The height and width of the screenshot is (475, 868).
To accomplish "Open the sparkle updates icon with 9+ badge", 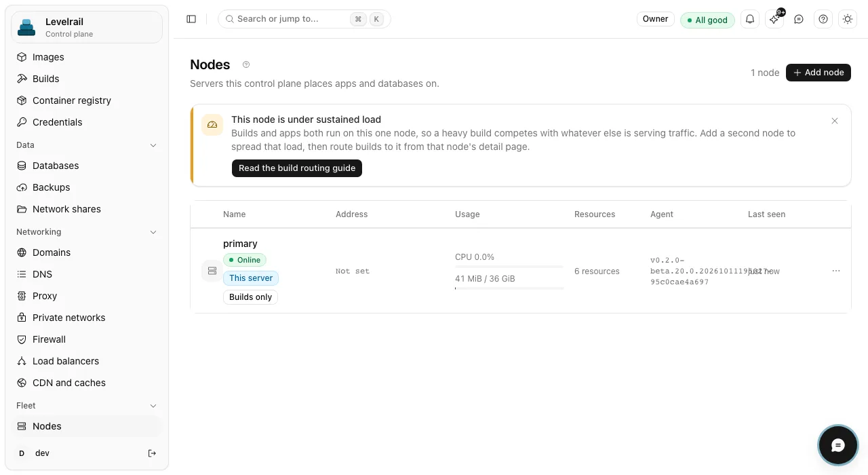I will click(x=774, y=19).
